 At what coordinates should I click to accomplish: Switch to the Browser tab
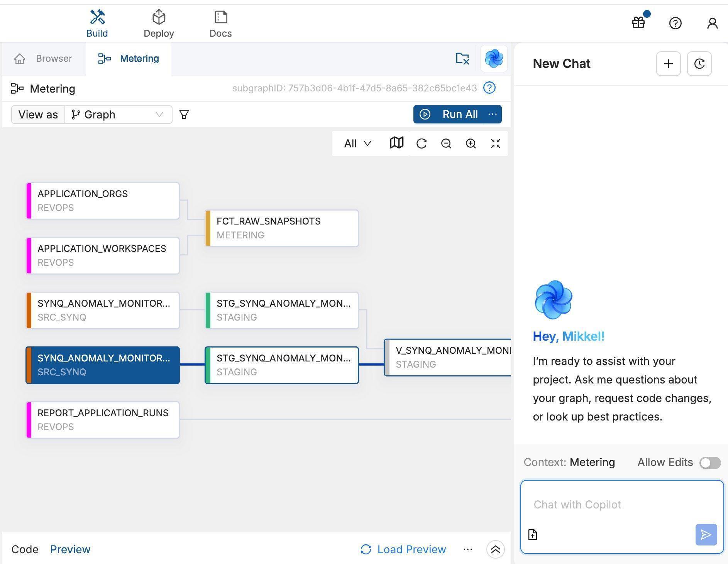coord(43,59)
